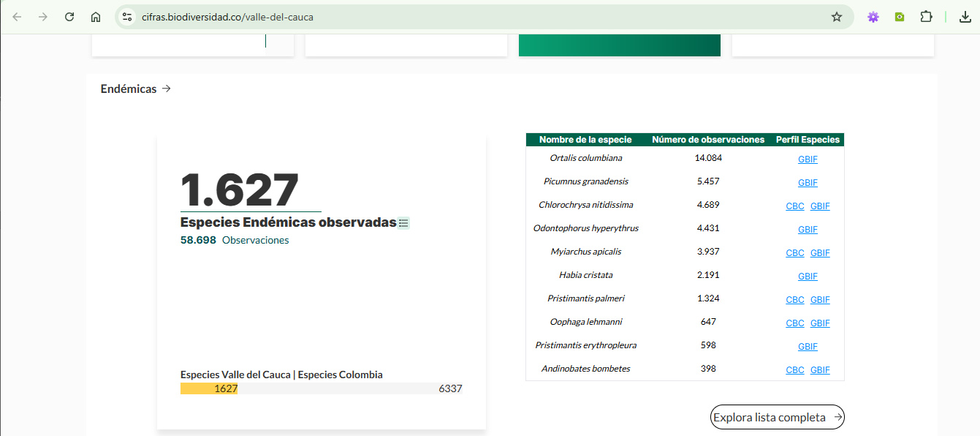Viewport: 980px width, 436px height.
Task: Click the species name Chlorochrysa nitidissima
Action: 586,205
